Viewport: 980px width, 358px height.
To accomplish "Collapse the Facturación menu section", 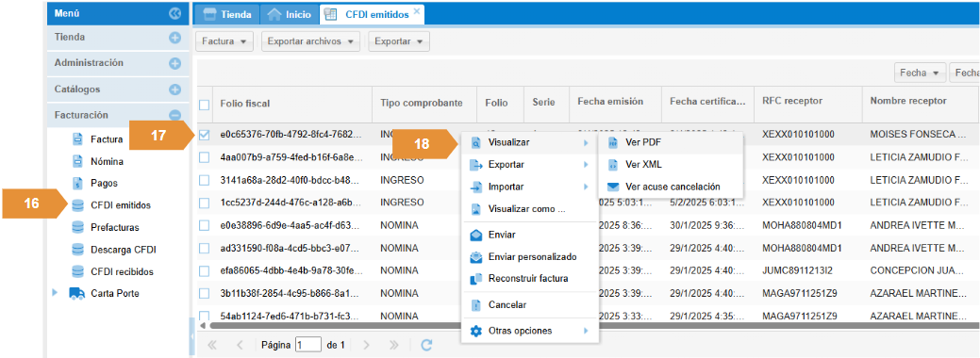I will (x=175, y=115).
